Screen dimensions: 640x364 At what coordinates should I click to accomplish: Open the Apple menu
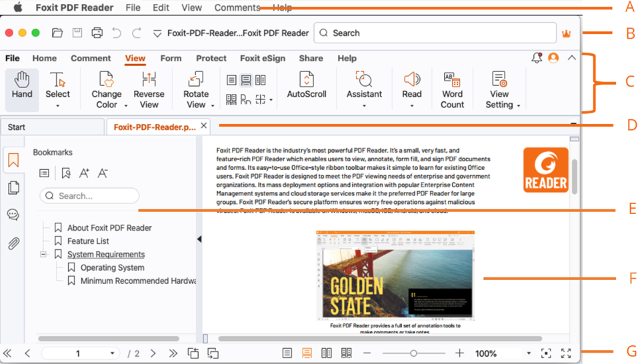(17, 7)
